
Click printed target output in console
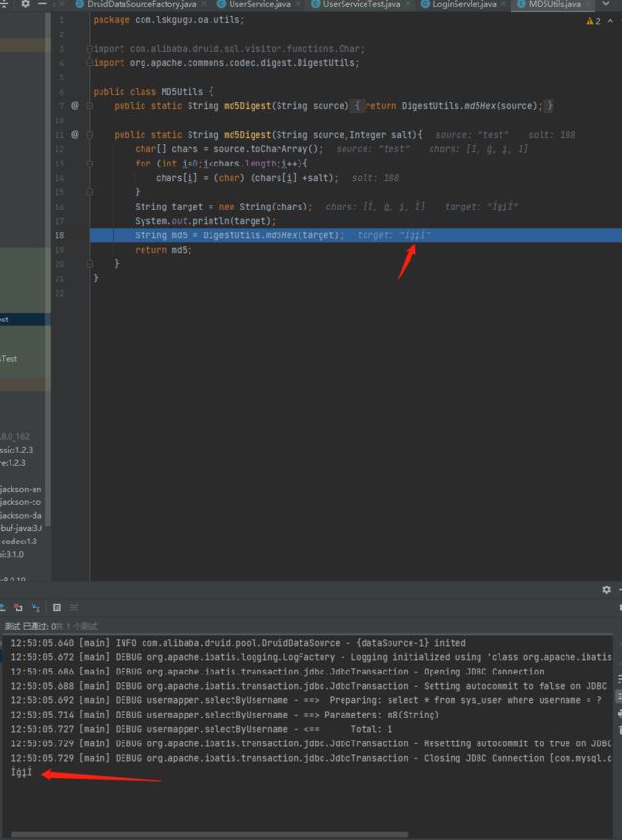(x=21, y=772)
